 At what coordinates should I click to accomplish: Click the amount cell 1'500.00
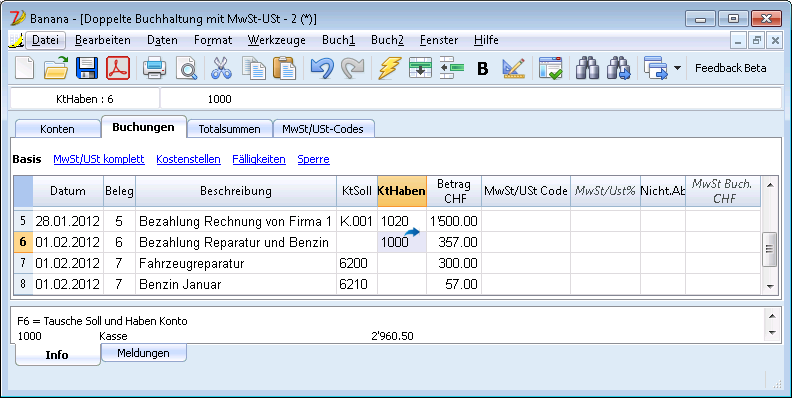coord(454,221)
